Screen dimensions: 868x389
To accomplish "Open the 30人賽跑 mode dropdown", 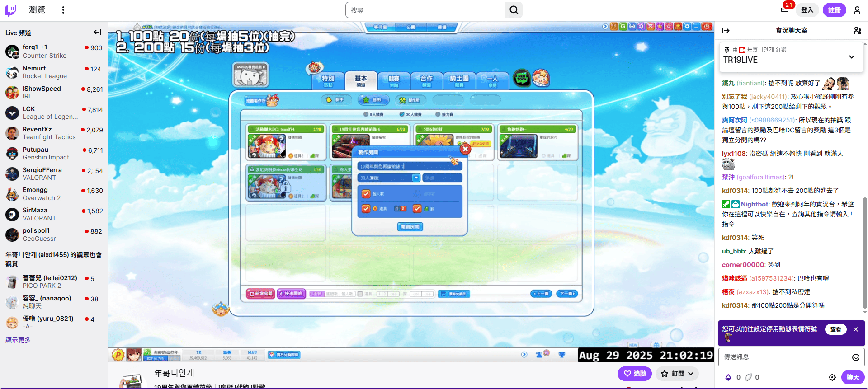I will pos(416,178).
